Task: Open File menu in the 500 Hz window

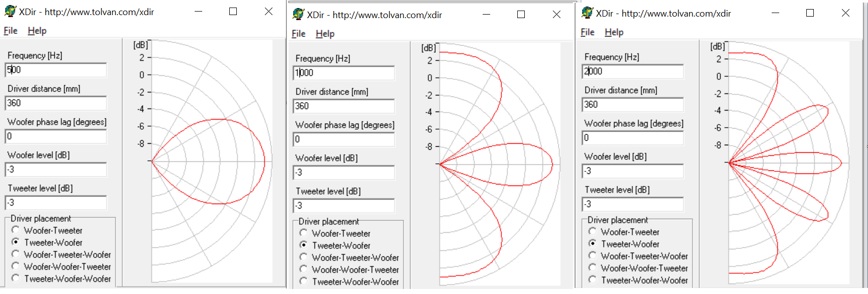Action: pos(11,31)
